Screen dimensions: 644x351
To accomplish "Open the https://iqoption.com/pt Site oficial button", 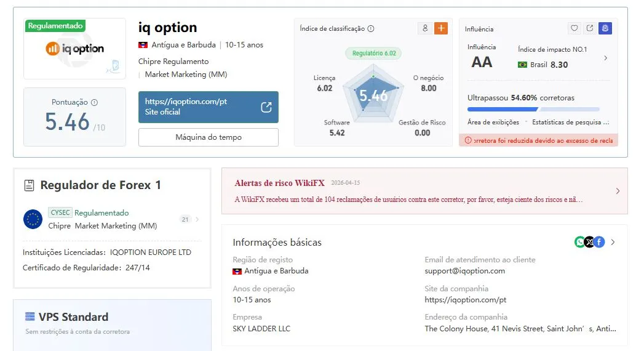I will [x=209, y=107].
